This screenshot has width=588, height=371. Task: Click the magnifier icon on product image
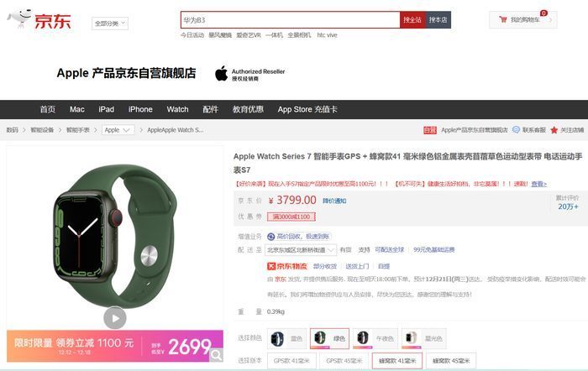(216, 354)
